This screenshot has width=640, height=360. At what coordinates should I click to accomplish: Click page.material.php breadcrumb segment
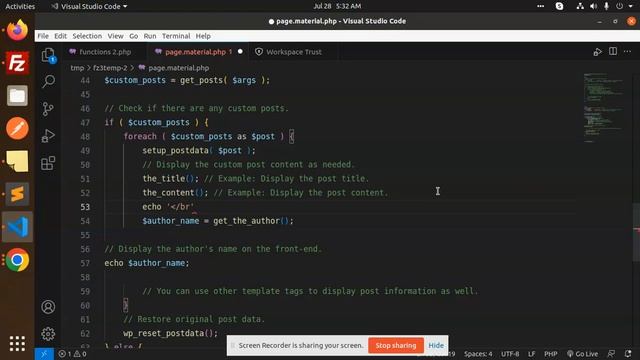[x=178, y=68]
